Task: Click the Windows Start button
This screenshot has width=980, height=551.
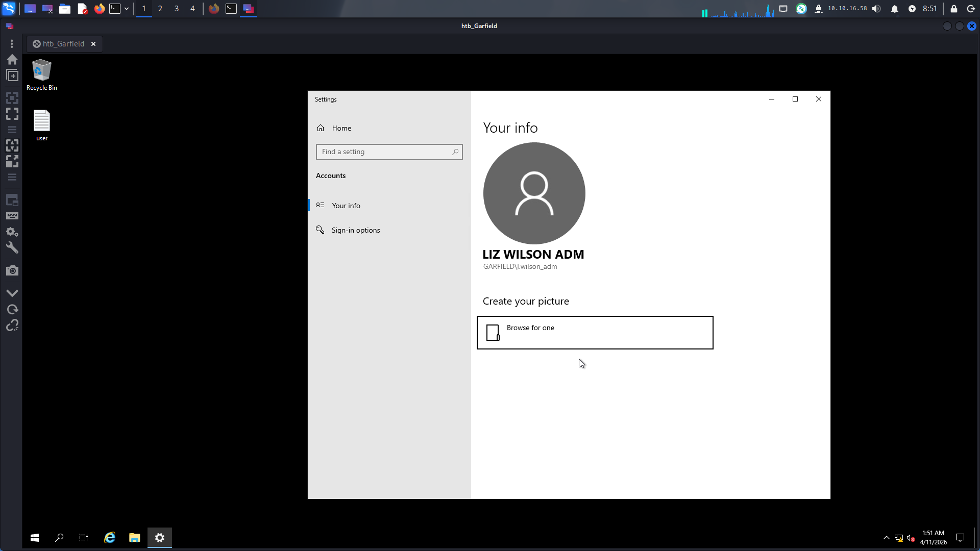Action: [x=35, y=537]
